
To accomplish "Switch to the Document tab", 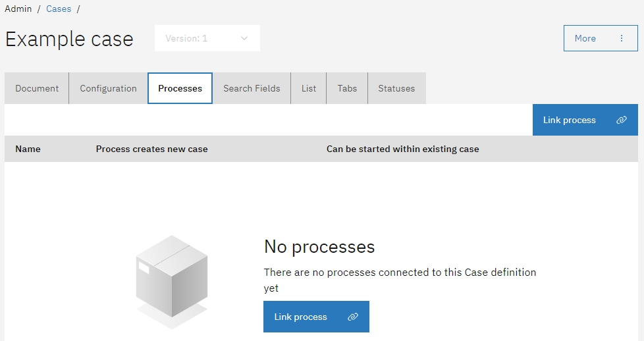I will pyautogui.click(x=37, y=88).
